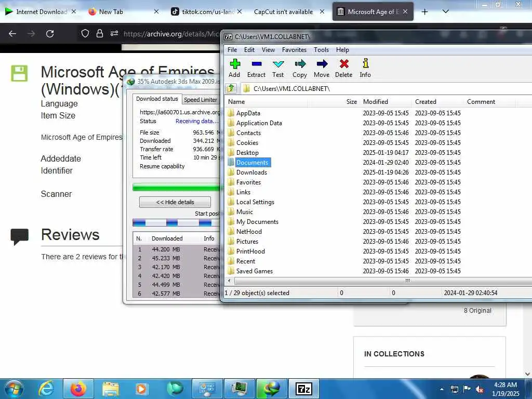
Task: Select the Application Data folder
Action: [x=259, y=123]
